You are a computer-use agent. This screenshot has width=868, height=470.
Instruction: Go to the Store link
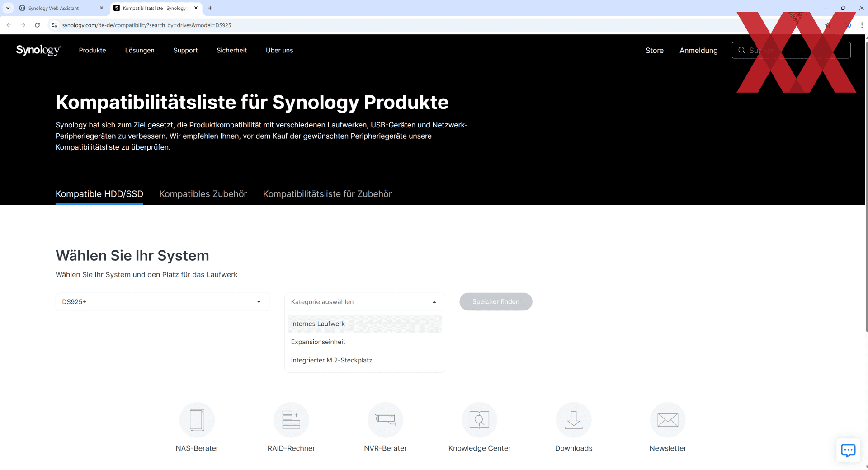click(x=654, y=50)
